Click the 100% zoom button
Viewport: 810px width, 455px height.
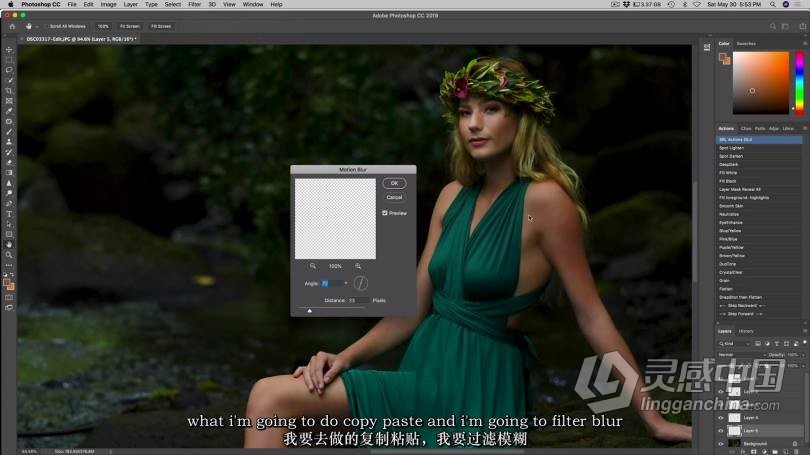pyautogui.click(x=103, y=26)
